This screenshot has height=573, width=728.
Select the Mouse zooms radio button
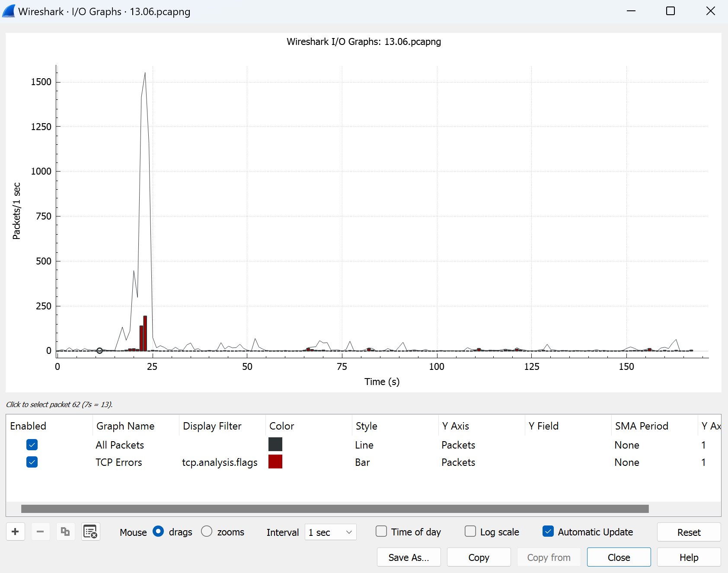[x=207, y=532]
